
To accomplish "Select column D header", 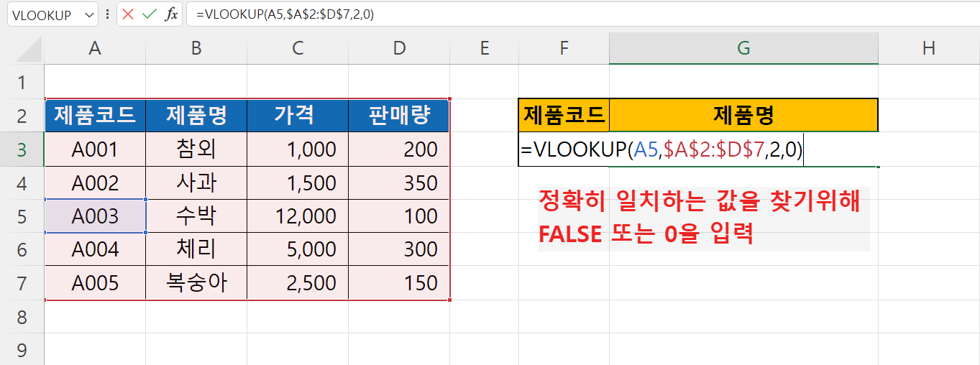I will pyautogui.click(x=399, y=48).
